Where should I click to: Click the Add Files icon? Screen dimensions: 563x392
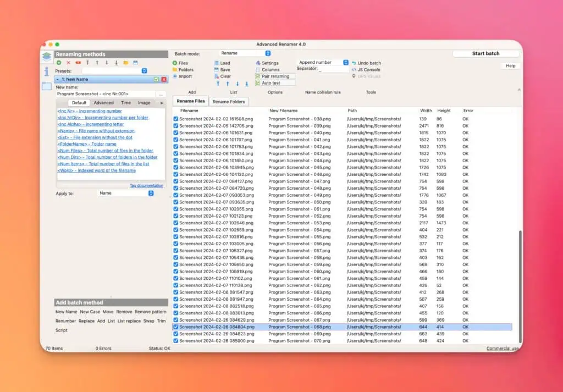(x=175, y=63)
